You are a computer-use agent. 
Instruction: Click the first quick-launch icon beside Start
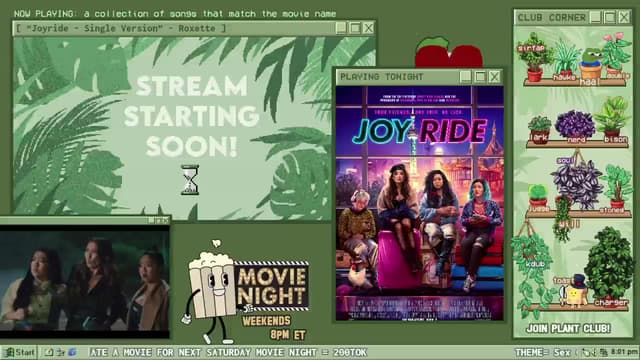click(x=49, y=352)
